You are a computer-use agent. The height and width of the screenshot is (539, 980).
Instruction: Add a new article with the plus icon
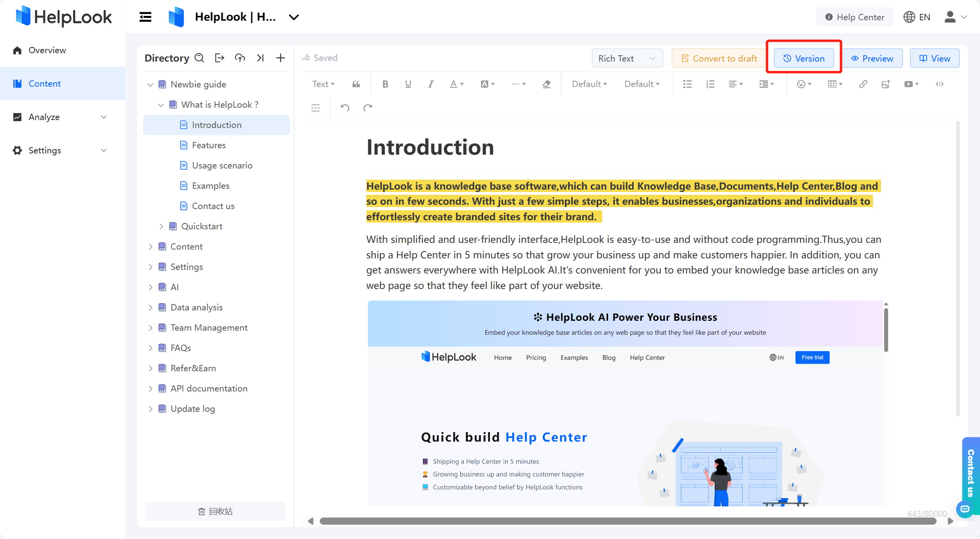(280, 58)
